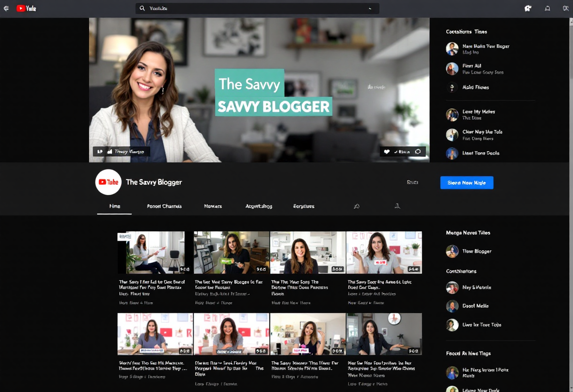Open the dark third avatar in the top sidebar
This screenshot has height=392, width=573.
pos(452,87)
